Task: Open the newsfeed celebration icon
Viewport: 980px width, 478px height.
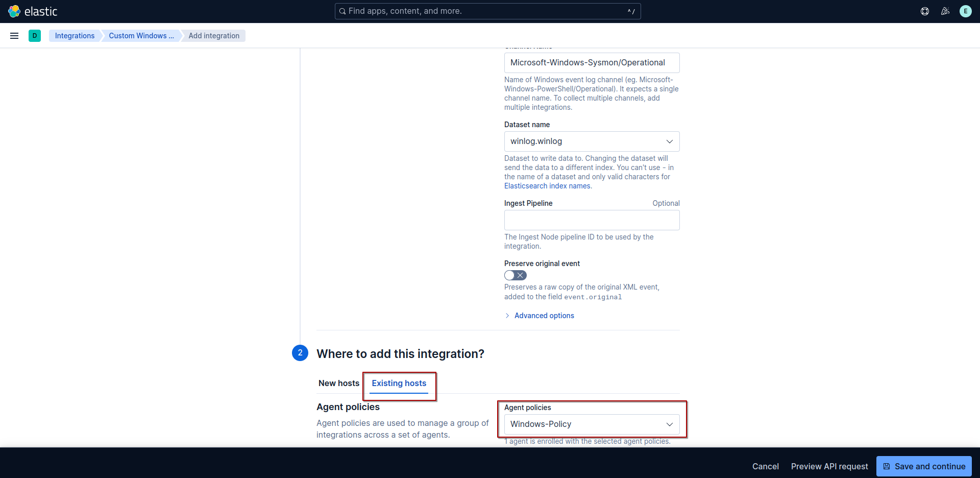Action: (945, 11)
